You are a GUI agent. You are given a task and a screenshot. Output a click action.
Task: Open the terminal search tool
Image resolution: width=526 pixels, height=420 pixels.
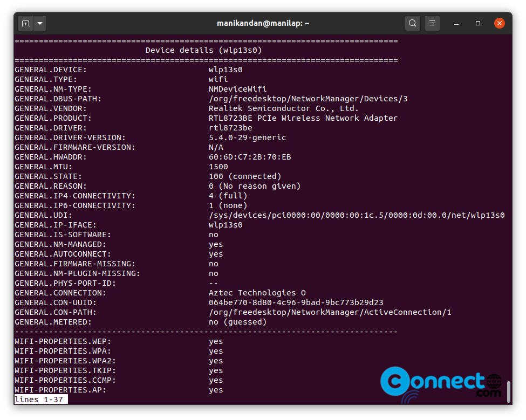(412, 23)
